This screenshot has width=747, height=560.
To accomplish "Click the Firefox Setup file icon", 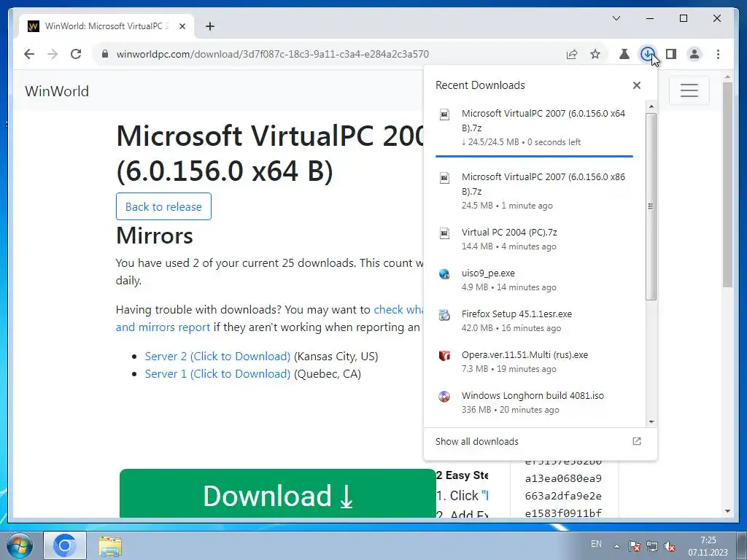I will [444, 315].
